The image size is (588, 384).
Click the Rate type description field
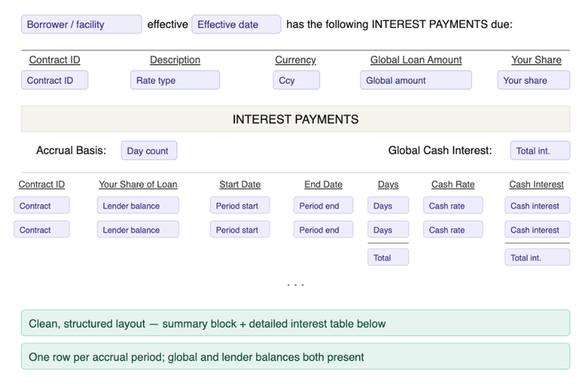tap(175, 81)
